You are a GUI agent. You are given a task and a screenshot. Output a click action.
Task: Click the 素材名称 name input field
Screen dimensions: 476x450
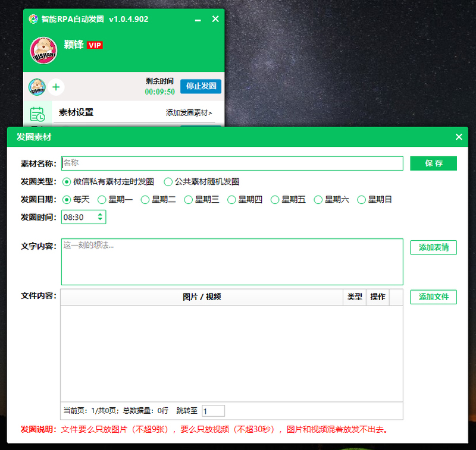[x=232, y=163]
